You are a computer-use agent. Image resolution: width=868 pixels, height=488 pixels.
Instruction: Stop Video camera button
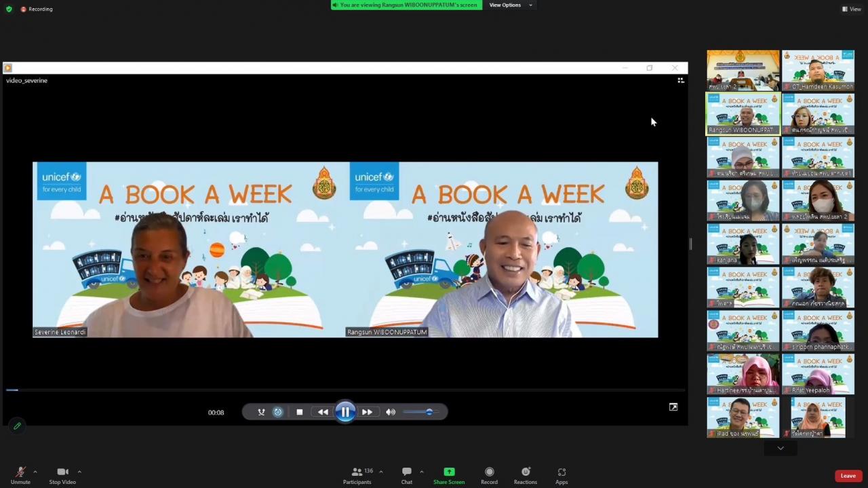[x=62, y=475]
